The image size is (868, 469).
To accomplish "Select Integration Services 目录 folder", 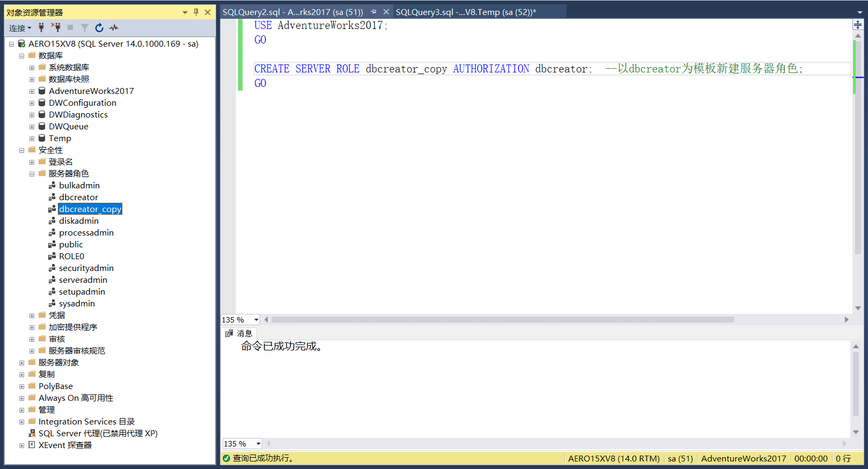I will (x=86, y=421).
